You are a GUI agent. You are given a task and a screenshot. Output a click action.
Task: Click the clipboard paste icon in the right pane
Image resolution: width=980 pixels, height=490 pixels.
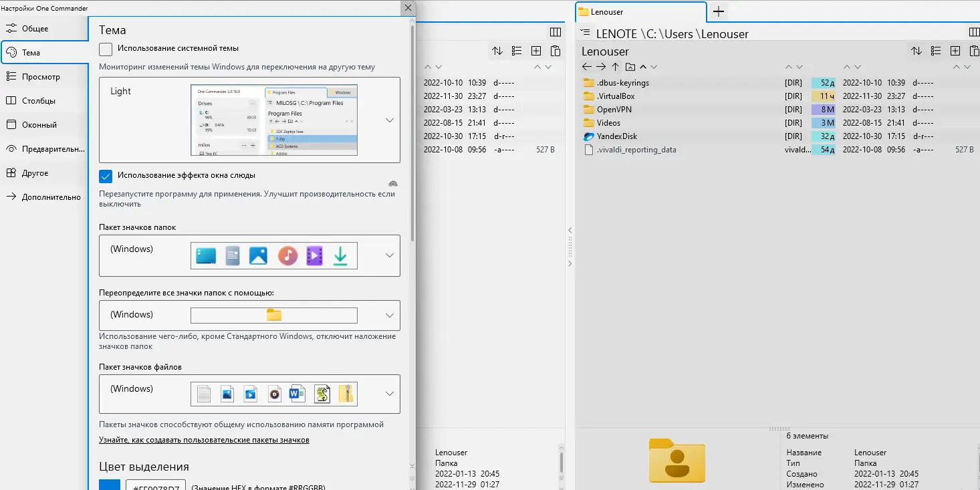[x=975, y=51]
